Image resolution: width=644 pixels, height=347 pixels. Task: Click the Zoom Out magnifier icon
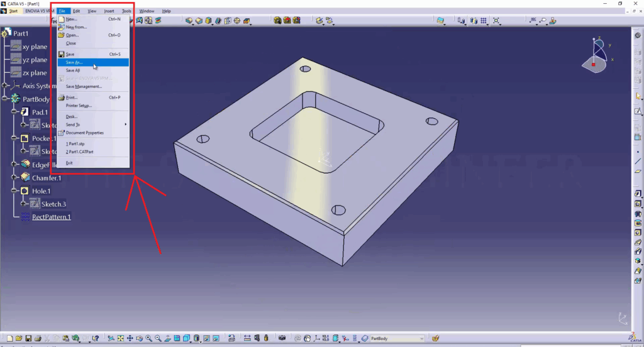click(x=158, y=338)
